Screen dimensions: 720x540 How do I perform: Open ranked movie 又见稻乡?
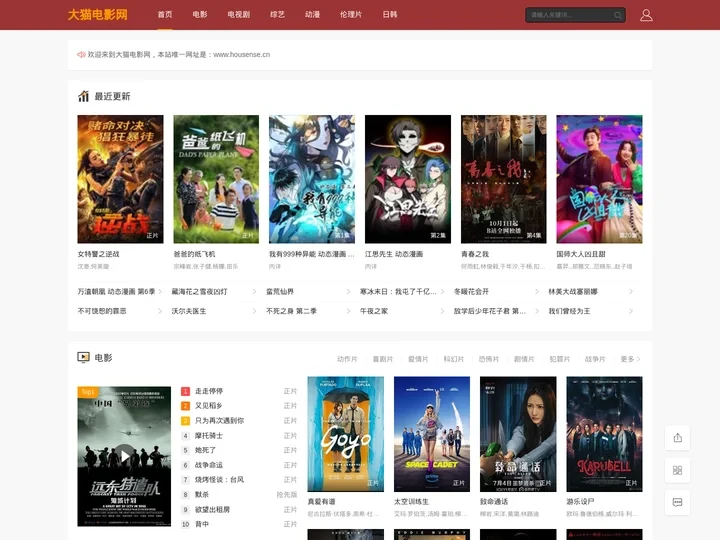tap(208, 406)
